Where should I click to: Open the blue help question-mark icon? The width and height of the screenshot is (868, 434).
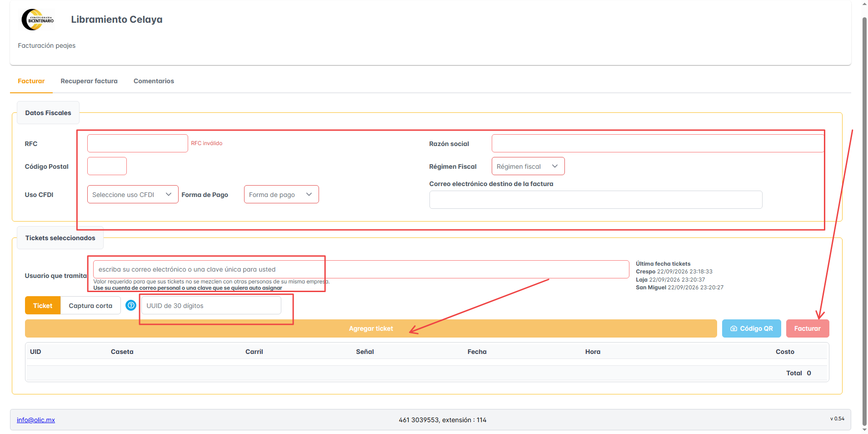click(x=131, y=306)
